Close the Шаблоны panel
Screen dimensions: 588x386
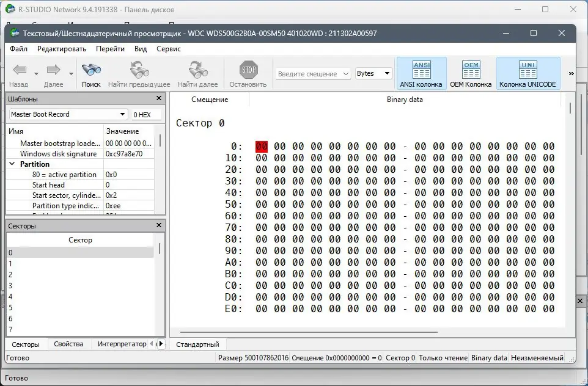click(159, 98)
